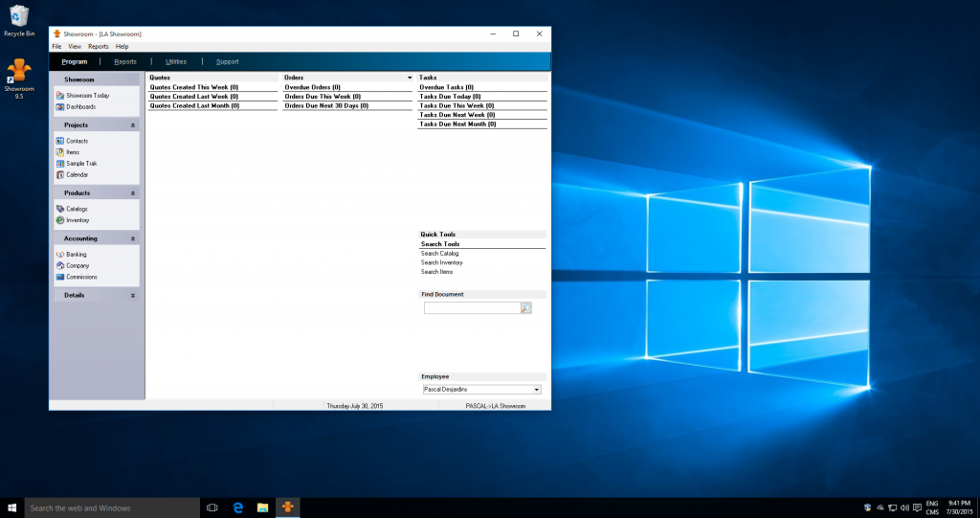980x518 pixels.
Task: Expand the Details sidebar section
Action: pos(133,296)
